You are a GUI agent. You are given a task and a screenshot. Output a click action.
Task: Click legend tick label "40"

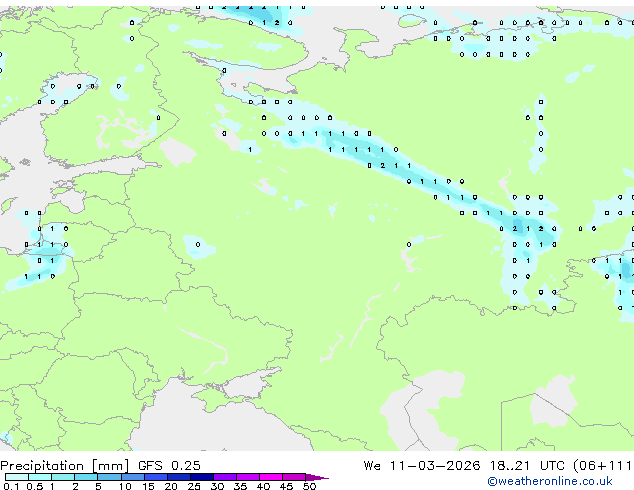point(263,486)
